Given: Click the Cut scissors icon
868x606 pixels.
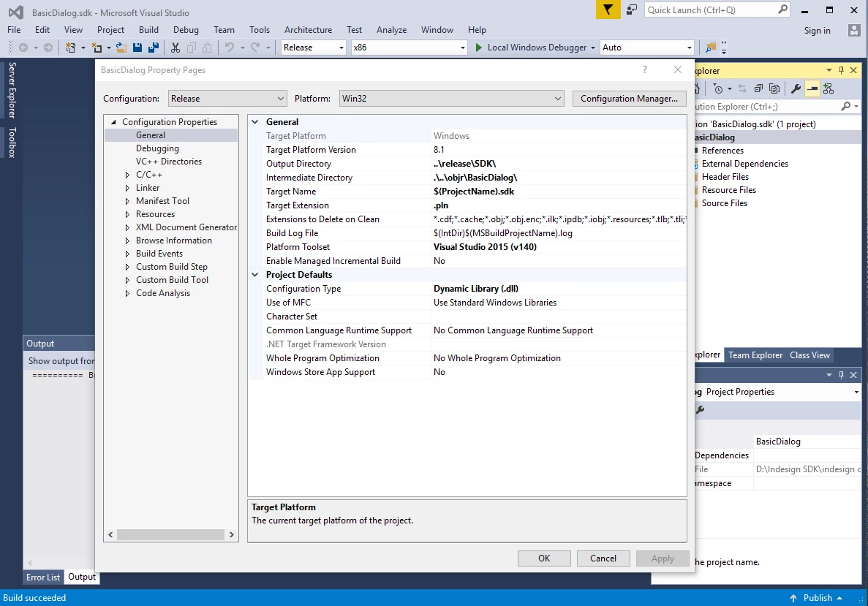Looking at the screenshot, I should tap(176, 48).
